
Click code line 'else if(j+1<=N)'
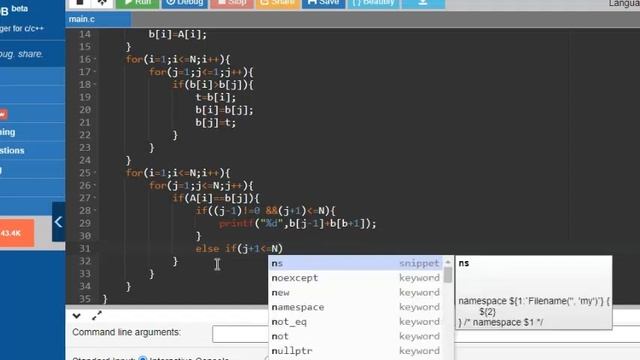[x=239, y=249]
